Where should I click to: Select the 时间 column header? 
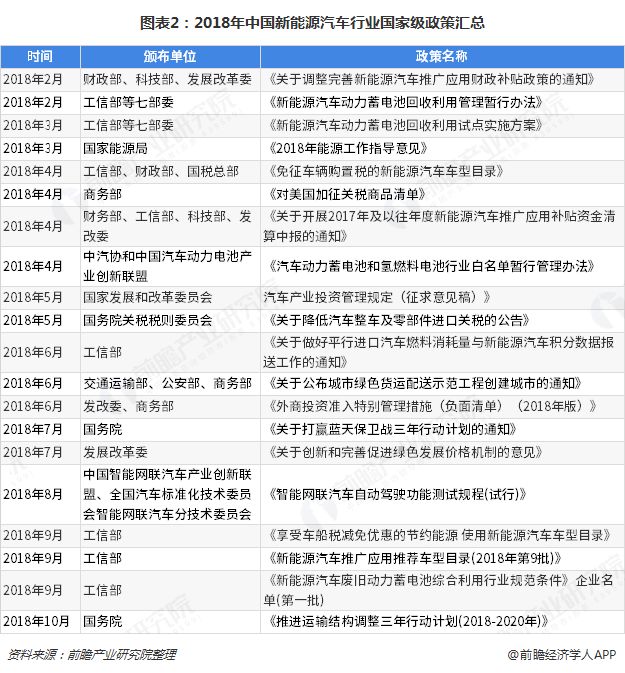pos(40,56)
